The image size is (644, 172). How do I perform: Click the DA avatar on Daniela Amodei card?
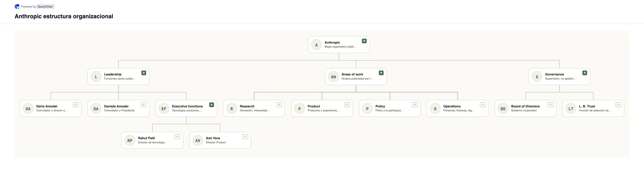[x=96, y=109]
